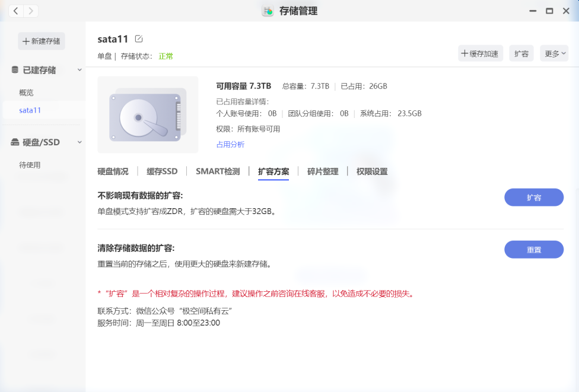This screenshot has height=392, width=579.
Task: Select 概览 in the sidebar
Action: coord(26,93)
